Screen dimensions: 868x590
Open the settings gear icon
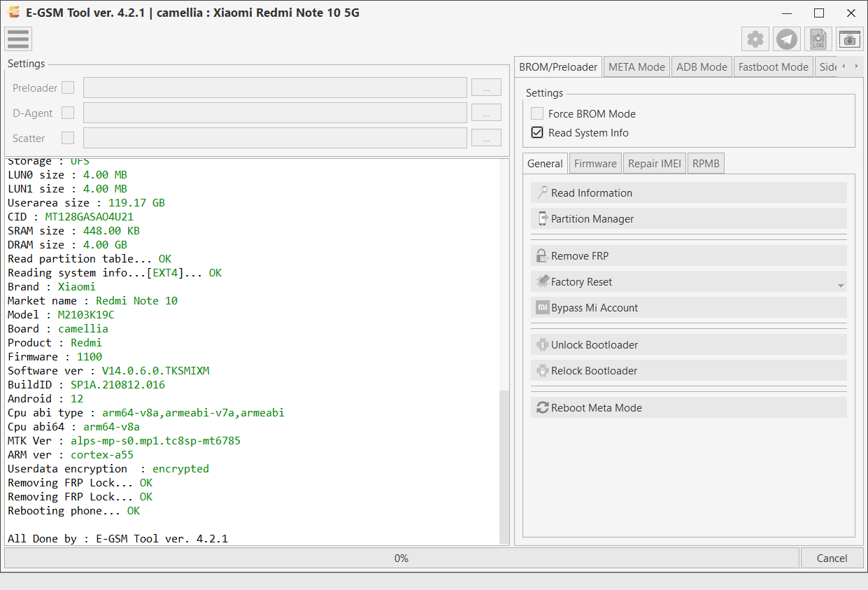(x=755, y=39)
